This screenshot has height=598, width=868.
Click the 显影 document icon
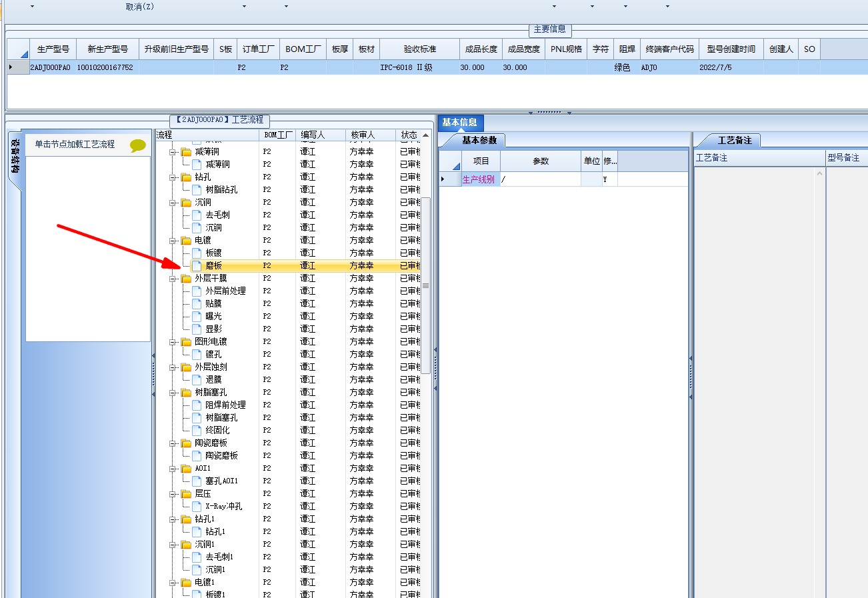point(197,329)
